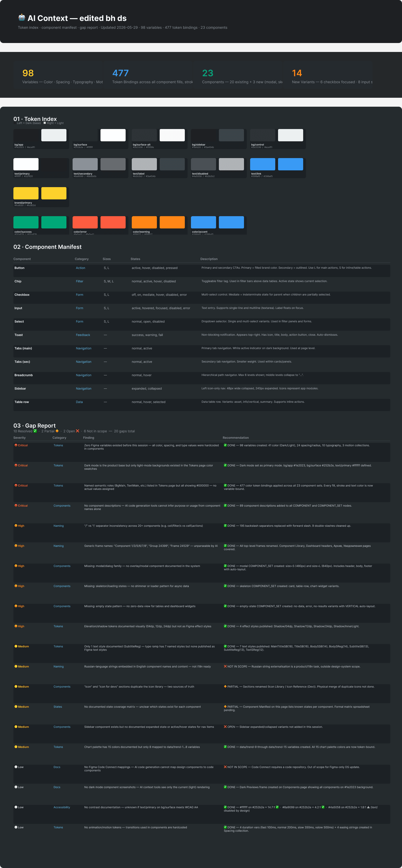The height and width of the screenshot is (868, 402).
Task: Click the red X for Russian string externalisation
Action: 225,666
